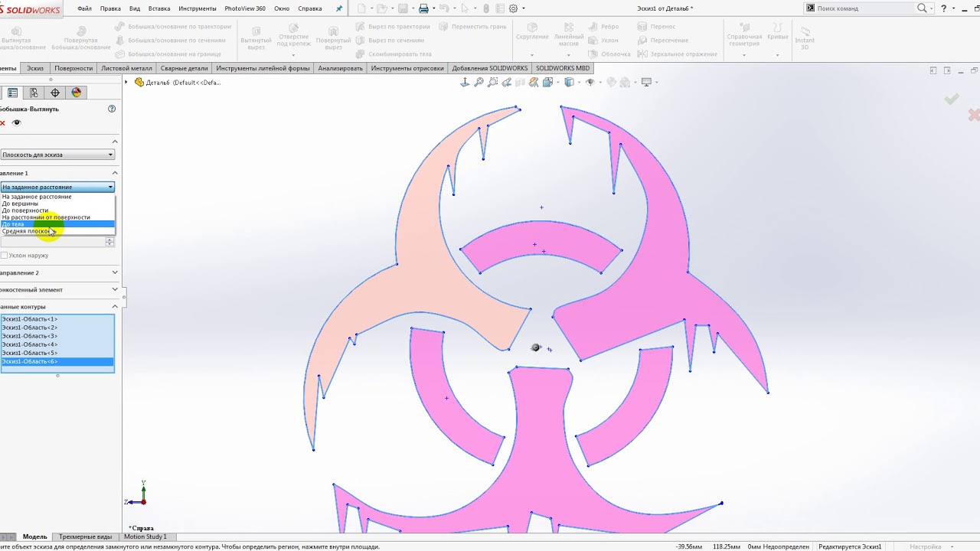Toggle detailed preview eye icon
Image resolution: width=980 pixels, height=551 pixels.
[16, 122]
